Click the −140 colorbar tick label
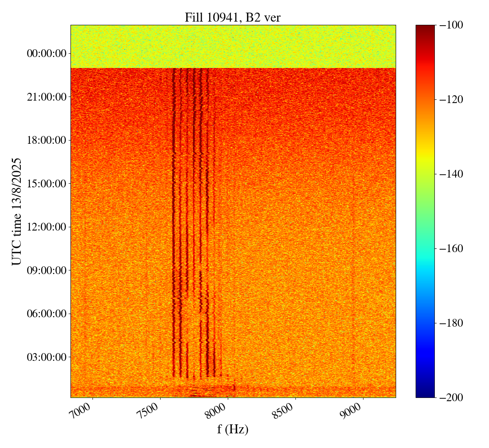This screenshot has height=448, width=489. pos(452,174)
